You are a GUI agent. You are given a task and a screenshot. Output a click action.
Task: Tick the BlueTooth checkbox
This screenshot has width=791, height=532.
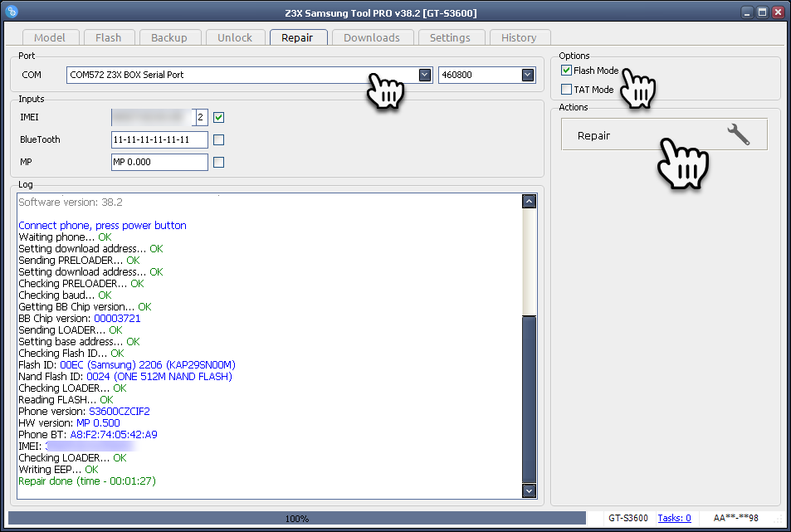[218, 139]
